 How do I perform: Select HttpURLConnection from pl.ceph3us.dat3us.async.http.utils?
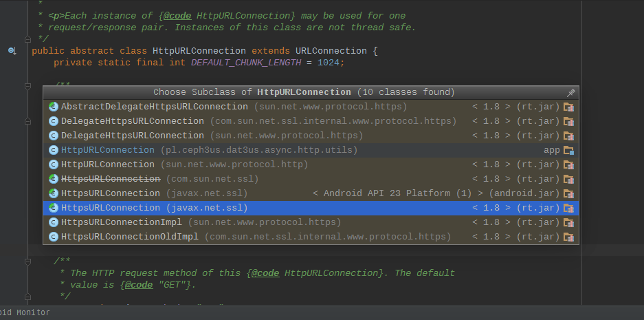point(311,150)
